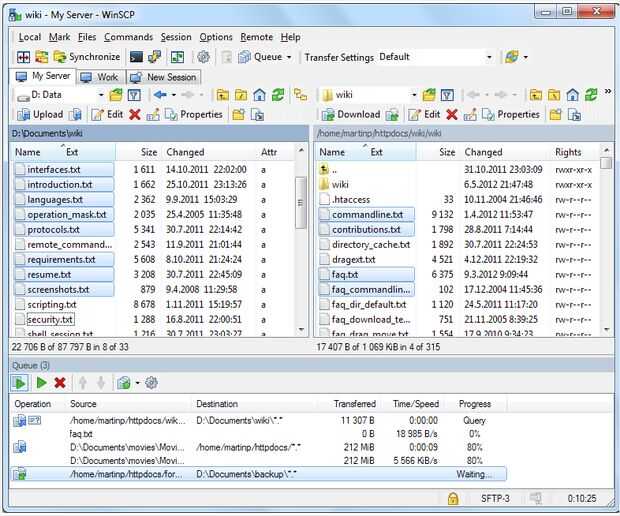Click the Synchronize toolbar button
Image resolution: width=620 pixels, height=516 pixels.
coord(87,57)
